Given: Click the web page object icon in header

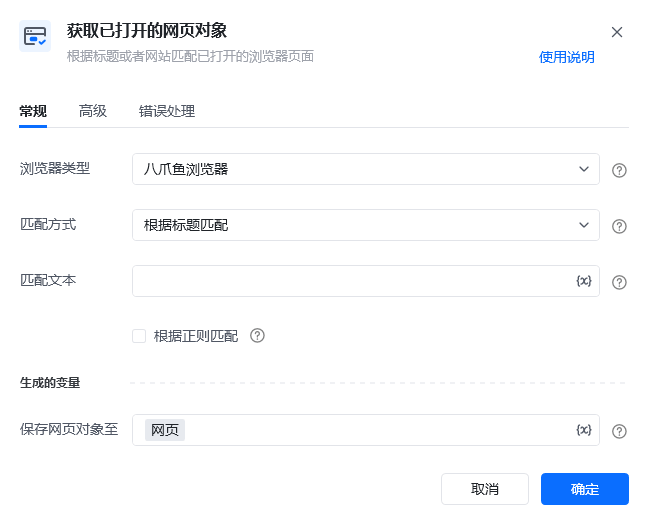Looking at the screenshot, I should point(35,36).
